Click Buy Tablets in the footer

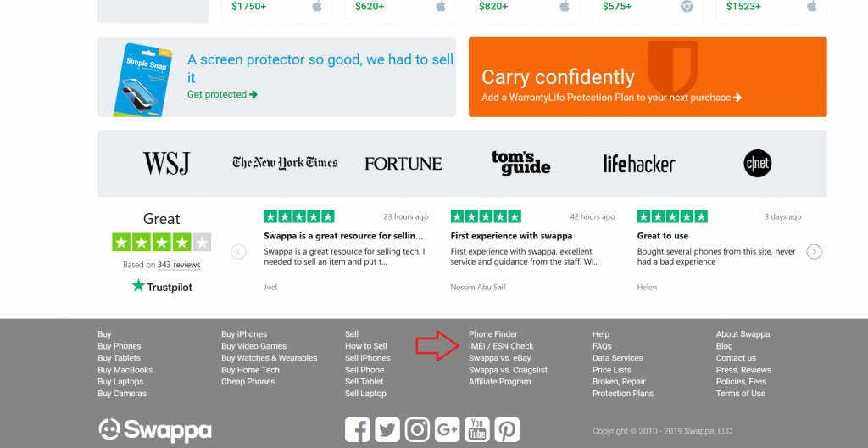(119, 358)
